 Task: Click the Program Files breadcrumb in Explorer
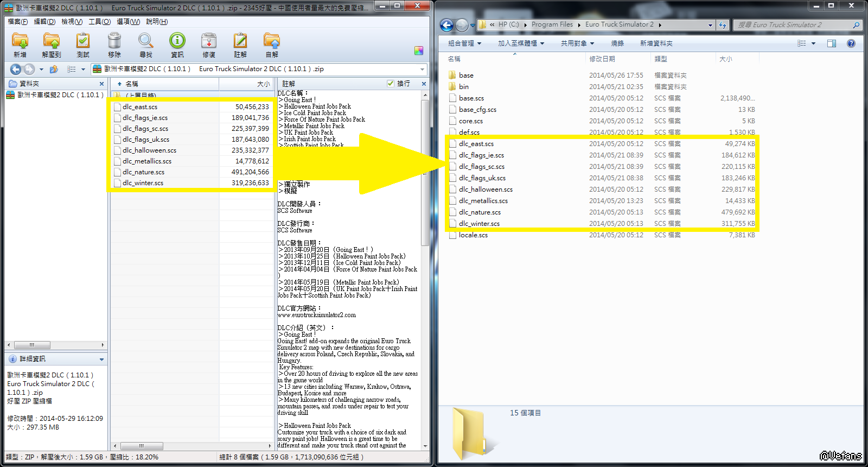pyautogui.click(x=552, y=24)
